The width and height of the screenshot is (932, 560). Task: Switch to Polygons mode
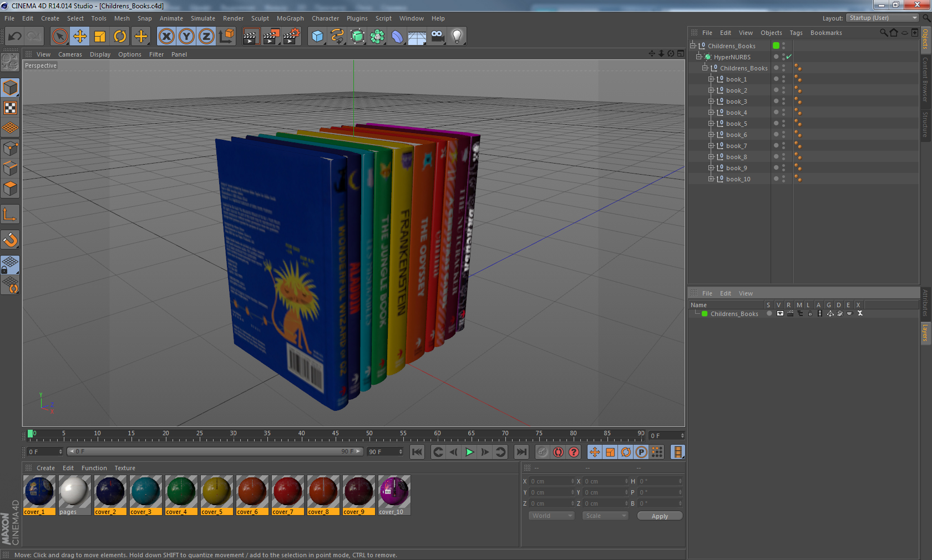pyautogui.click(x=11, y=189)
